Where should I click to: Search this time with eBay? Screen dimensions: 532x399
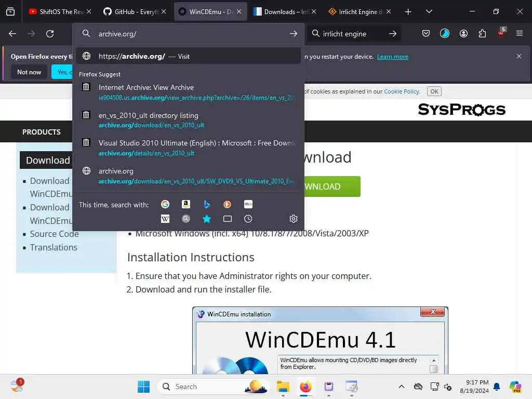(x=248, y=204)
